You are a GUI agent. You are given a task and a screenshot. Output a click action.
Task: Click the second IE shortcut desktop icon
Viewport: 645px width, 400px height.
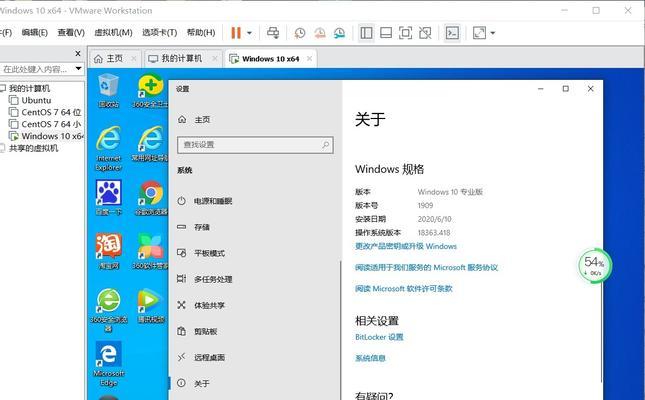(150, 144)
